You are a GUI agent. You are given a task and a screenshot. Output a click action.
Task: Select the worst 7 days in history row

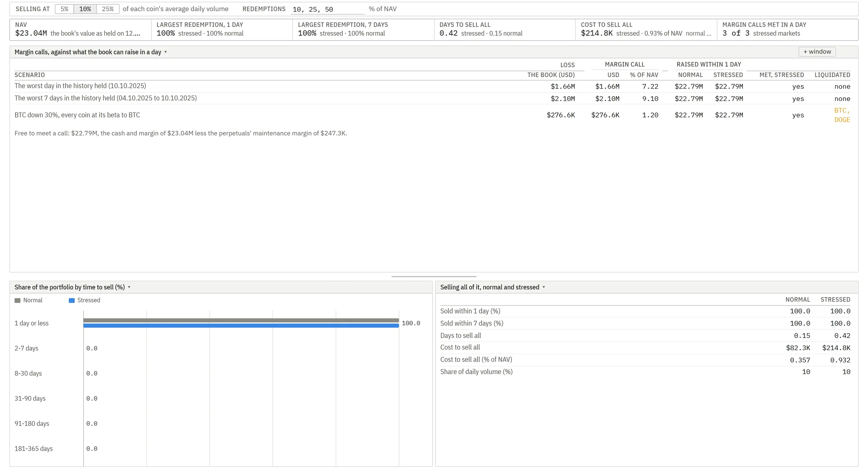click(x=433, y=99)
